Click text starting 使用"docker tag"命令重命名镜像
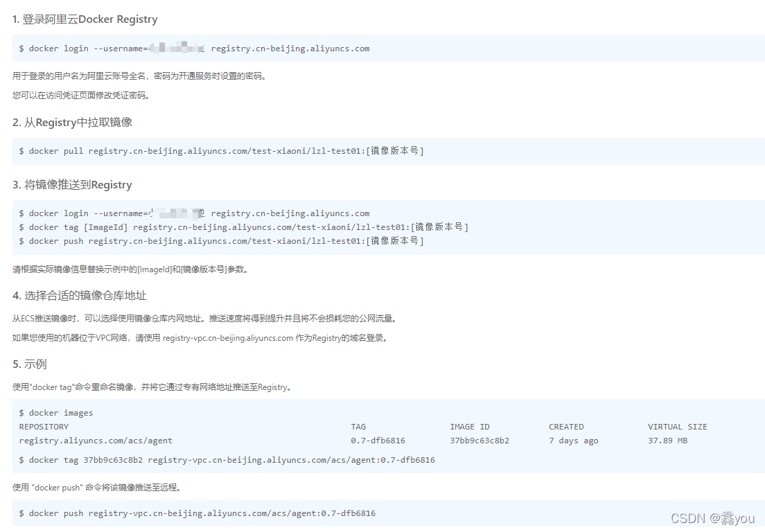765x532 pixels. 152,387
